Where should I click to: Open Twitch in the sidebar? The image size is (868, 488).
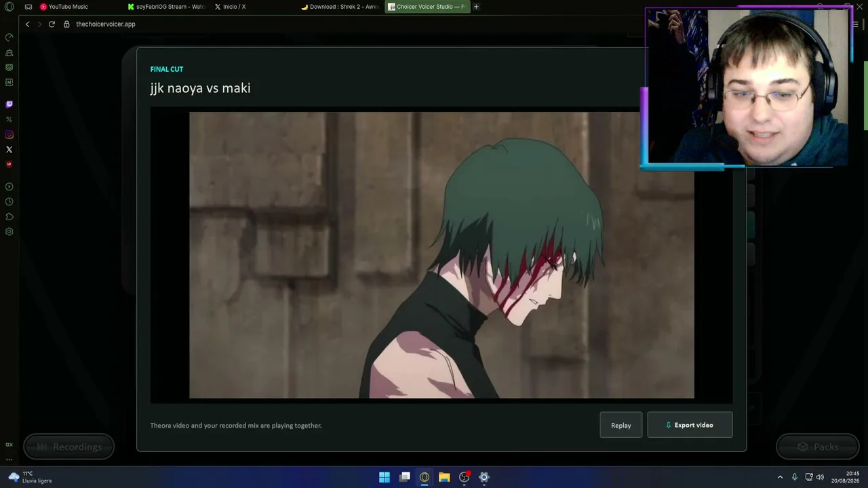point(9,104)
